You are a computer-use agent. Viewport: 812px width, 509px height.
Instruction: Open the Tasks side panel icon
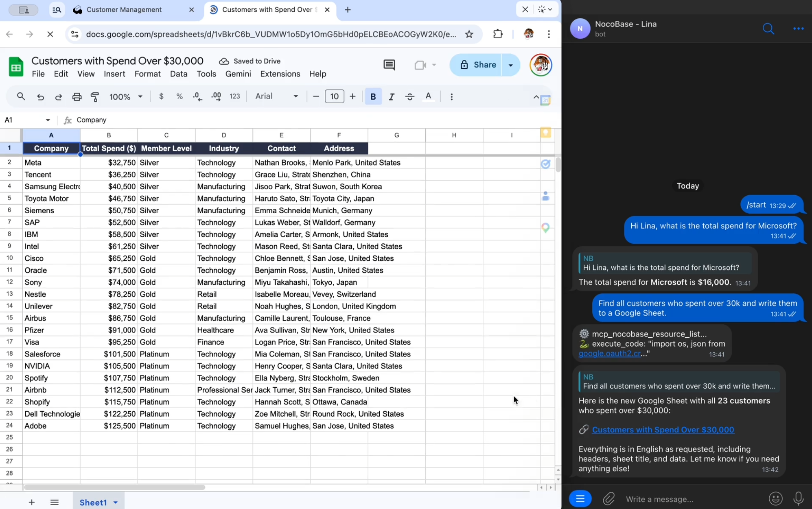tap(545, 164)
